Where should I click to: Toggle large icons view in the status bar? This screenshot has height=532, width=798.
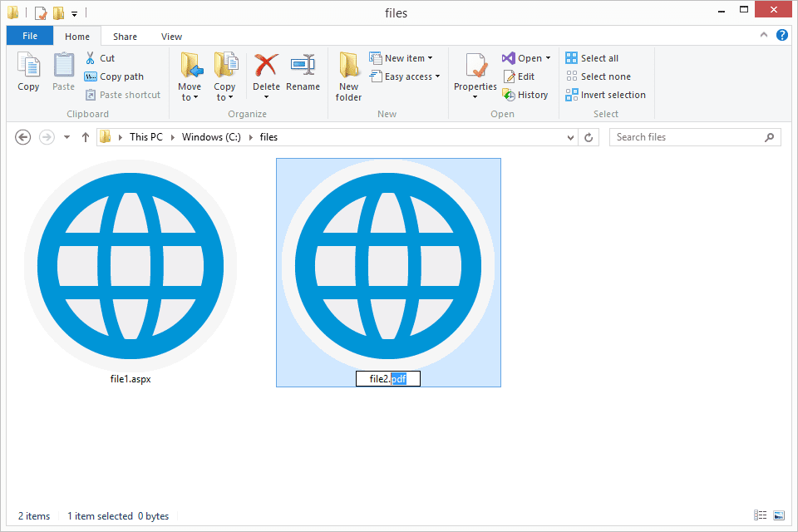[x=779, y=515]
